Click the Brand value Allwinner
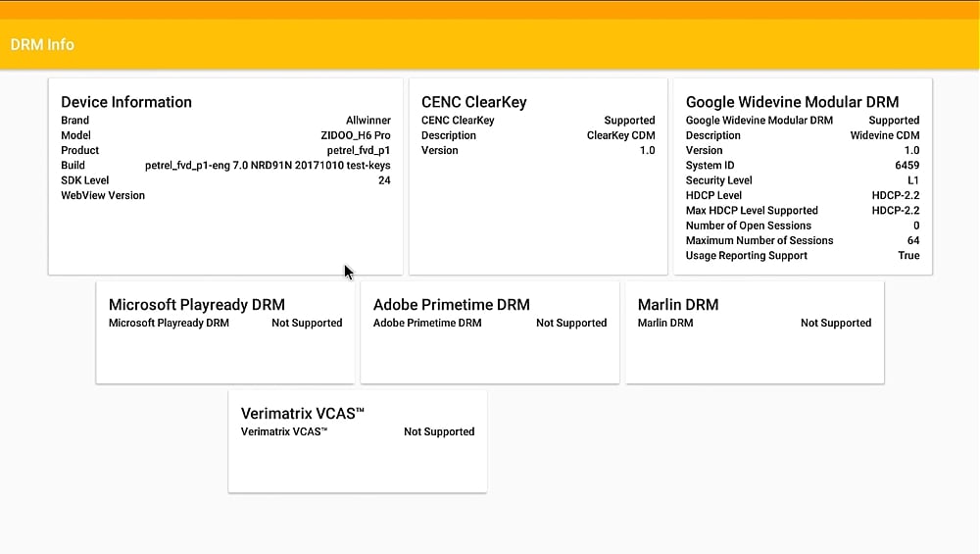980x554 pixels. click(368, 120)
